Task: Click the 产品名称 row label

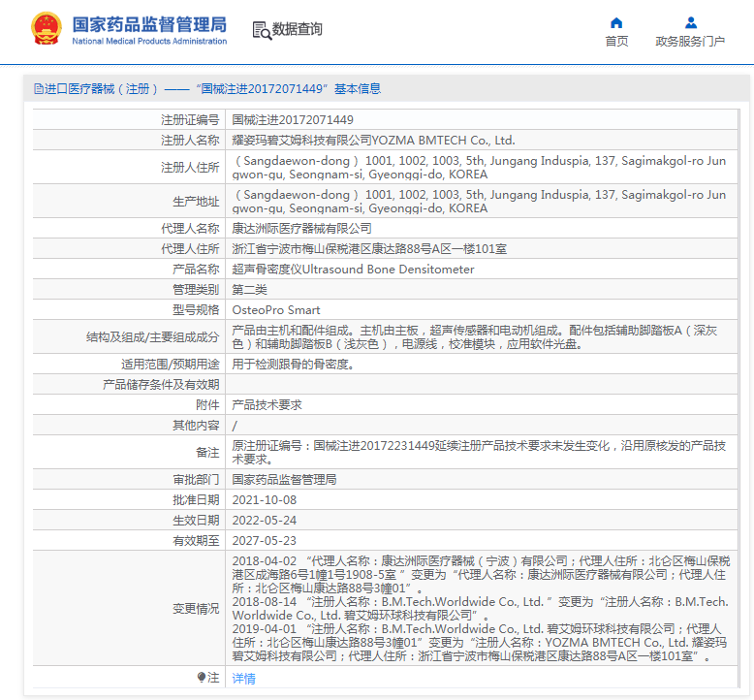Action: coord(196,270)
